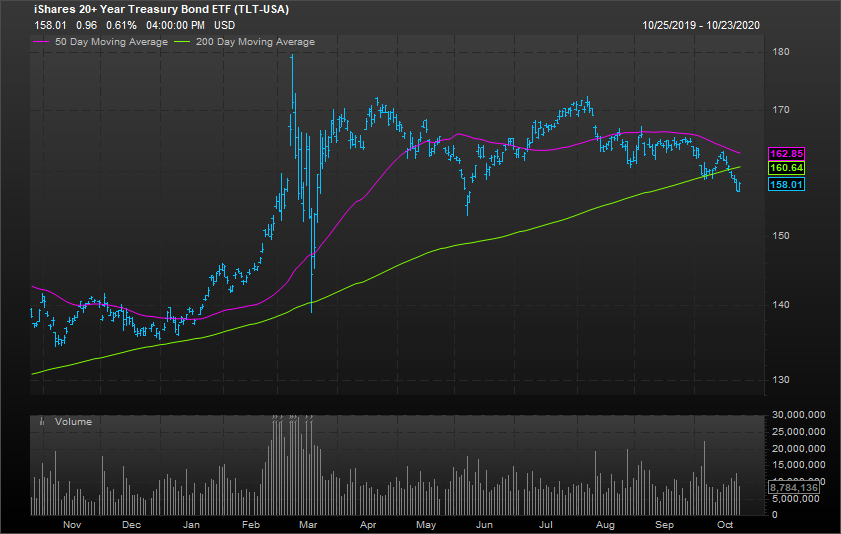Click the 170 price axis label
The image size is (841, 534).
coord(781,110)
